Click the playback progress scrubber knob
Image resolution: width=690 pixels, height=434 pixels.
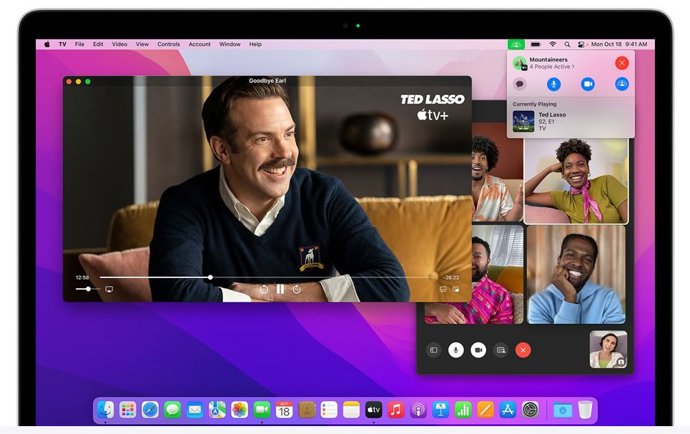pyautogui.click(x=210, y=277)
